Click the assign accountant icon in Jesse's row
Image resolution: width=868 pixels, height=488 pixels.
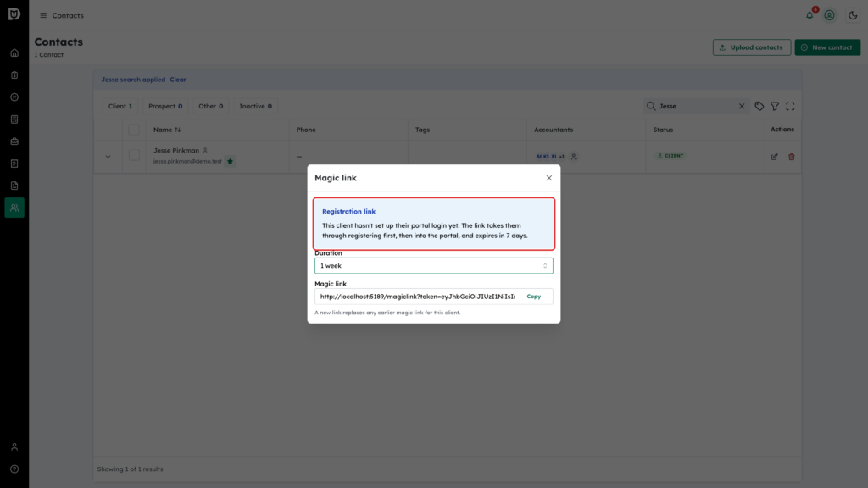pos(574,157)
